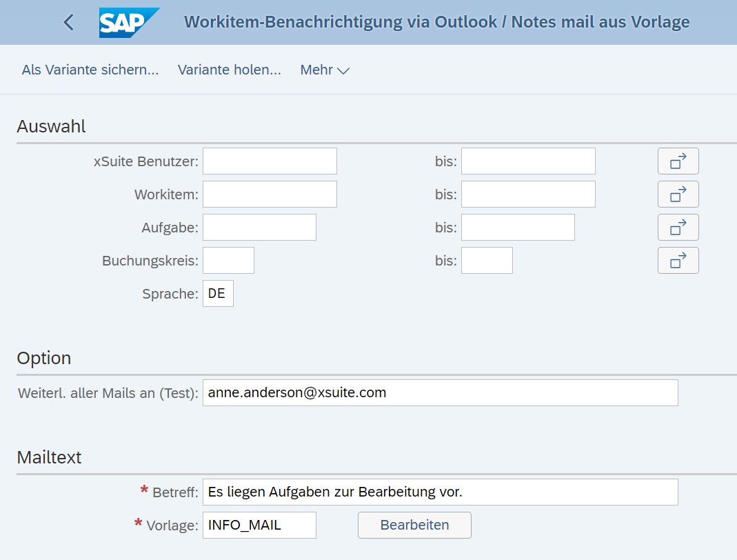Click the bis field next to Workitem
Viewport: 737px width, 560px height.
click(x=527, y=194)
